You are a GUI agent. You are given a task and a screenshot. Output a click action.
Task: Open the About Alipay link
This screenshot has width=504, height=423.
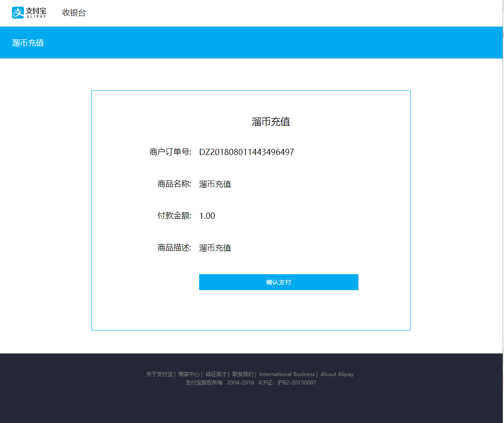click(337, 374)
